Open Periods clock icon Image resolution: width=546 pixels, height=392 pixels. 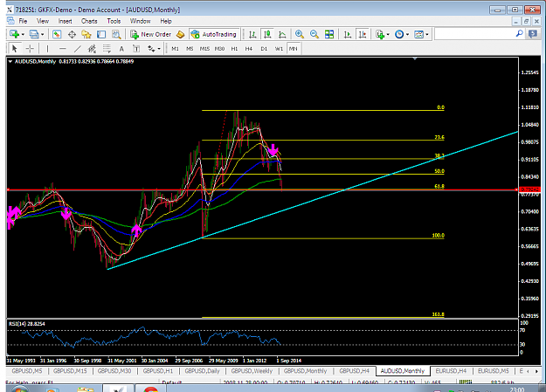click(x=399, y=34)
